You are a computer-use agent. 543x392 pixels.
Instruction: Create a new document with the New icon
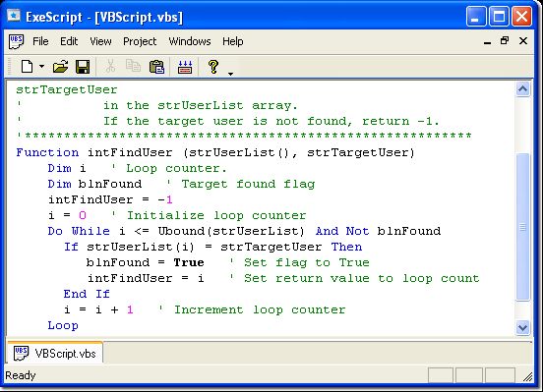(x=27, y=67)
